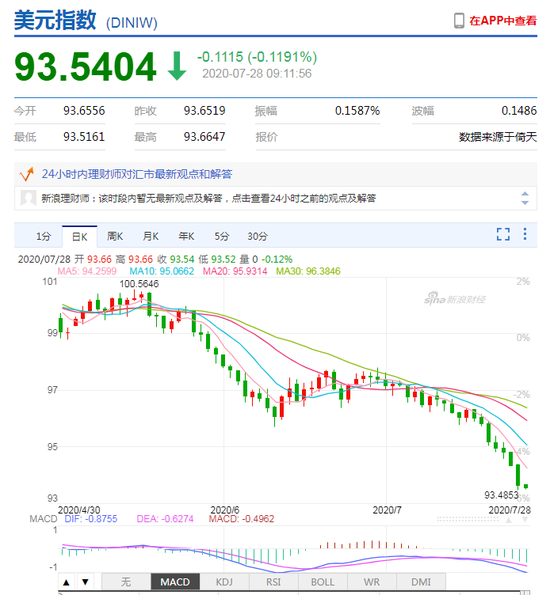
Task: Click the MA5: 94.2599 legend label
Action: 87,271
